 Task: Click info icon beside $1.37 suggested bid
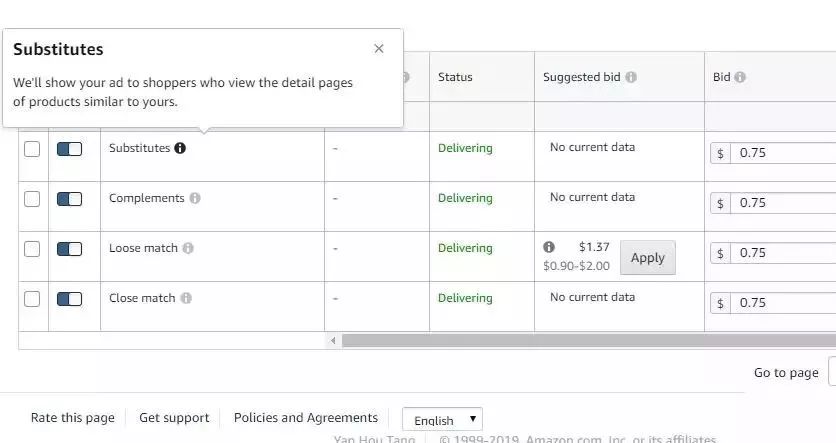pyautogui.click(x=549, y=247)
